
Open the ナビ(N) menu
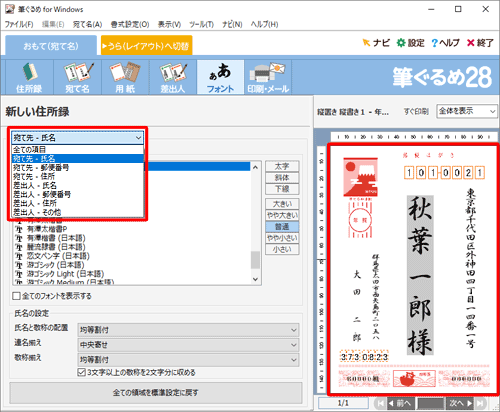(232, 24)
